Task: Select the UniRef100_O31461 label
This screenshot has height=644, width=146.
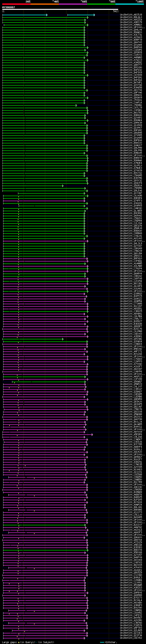Action: pyautogui.click(x=131, y=289)
